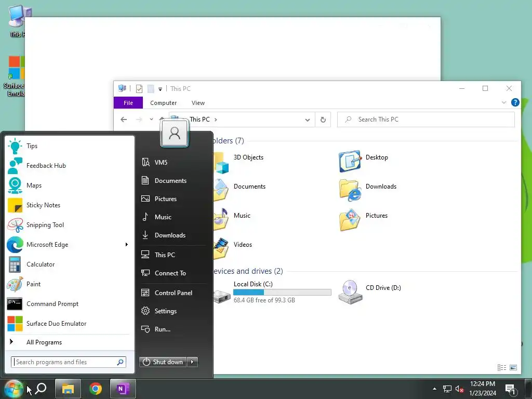Click This PC breadcrumb chevron
Screen dimensions: 532x399
tap(216, 119)
